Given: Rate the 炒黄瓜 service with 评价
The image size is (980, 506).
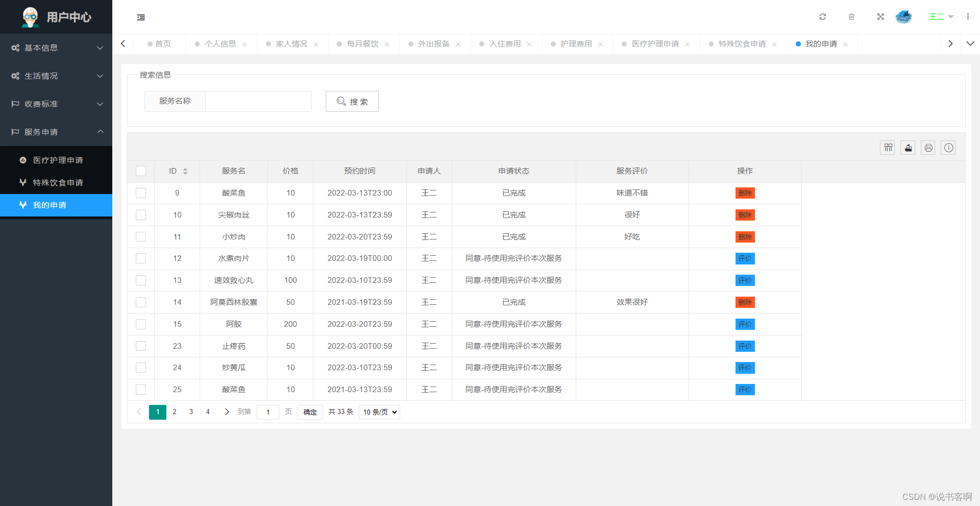Looking at the screenshot, I should (745, 368).
